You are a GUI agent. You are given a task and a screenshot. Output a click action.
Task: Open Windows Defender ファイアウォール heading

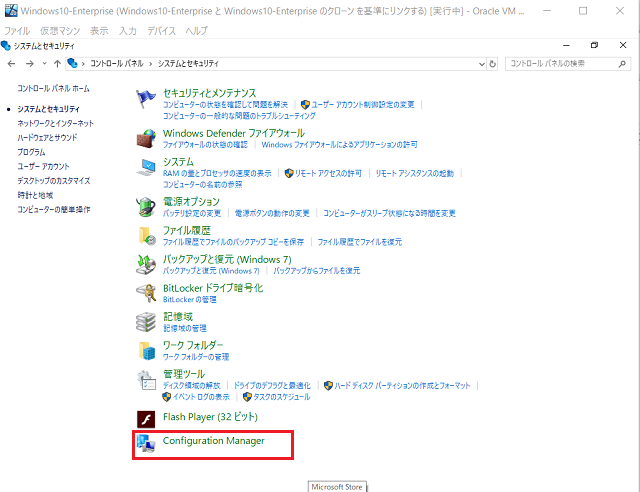[233, 133]
